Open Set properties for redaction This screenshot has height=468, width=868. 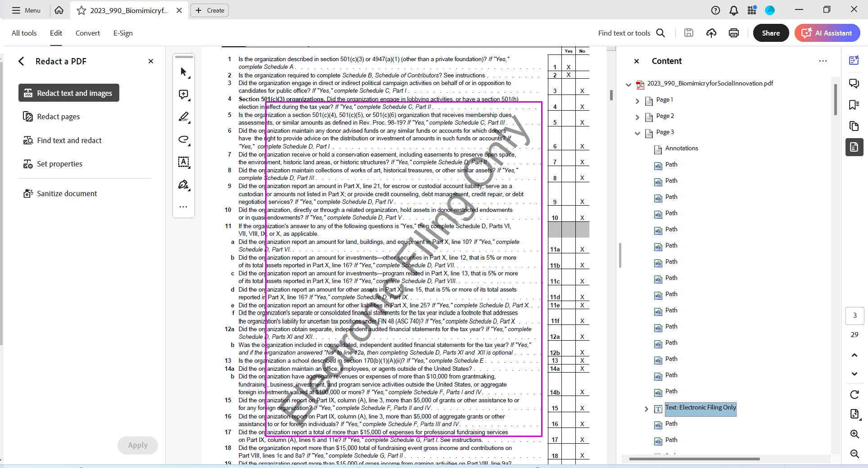[x=53, y=164]
